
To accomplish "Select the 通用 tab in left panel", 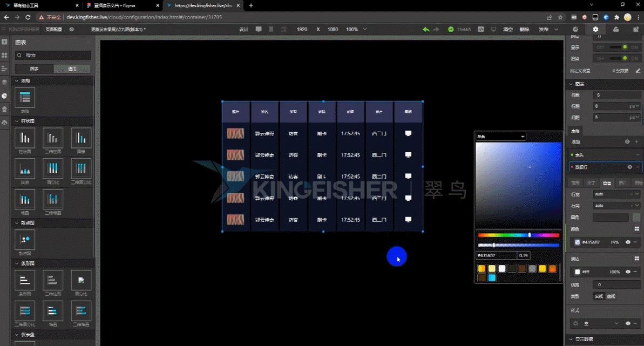I will click(72, 69).
